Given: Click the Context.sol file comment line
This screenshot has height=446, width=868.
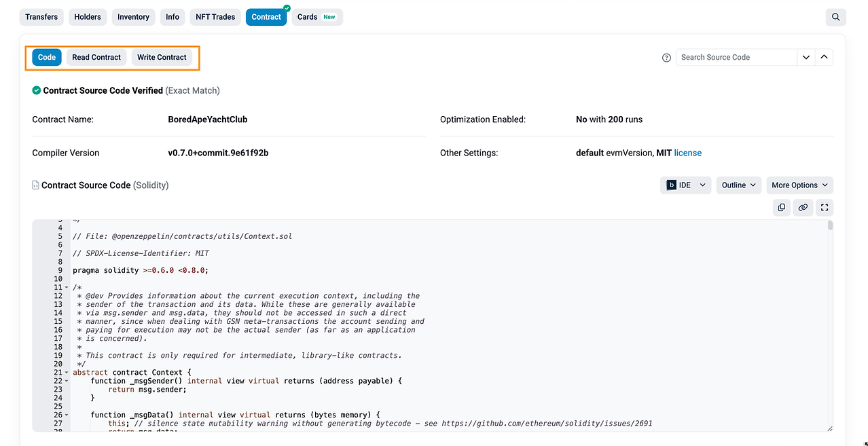Looking at the screenshot, I should (x=182, y=236).
